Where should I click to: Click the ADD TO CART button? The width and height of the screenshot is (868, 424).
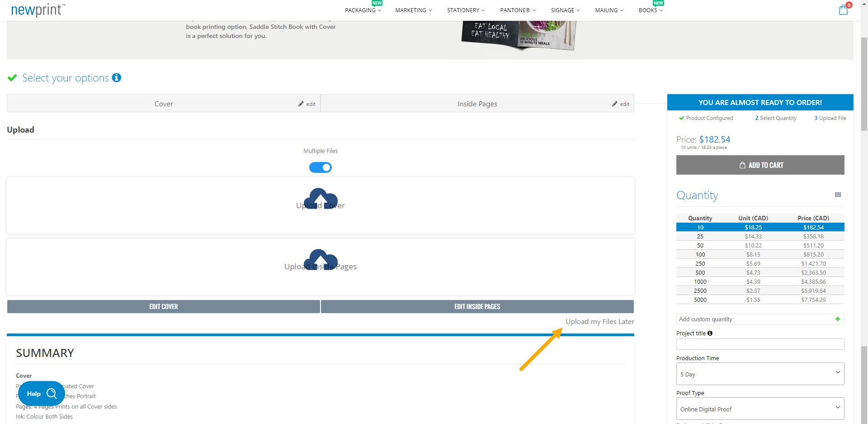tap(760, 165)
